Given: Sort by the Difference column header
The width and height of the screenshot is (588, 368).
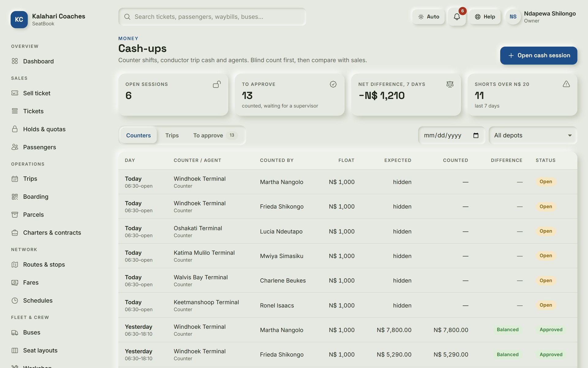Looking at the screenshot, I should (507, 160).
